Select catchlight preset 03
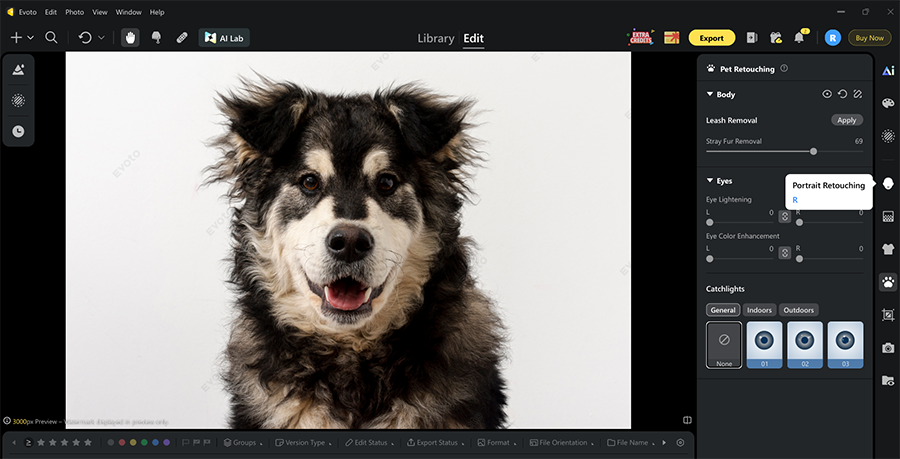This screenshot has width=900, height=459. point(845,345)
